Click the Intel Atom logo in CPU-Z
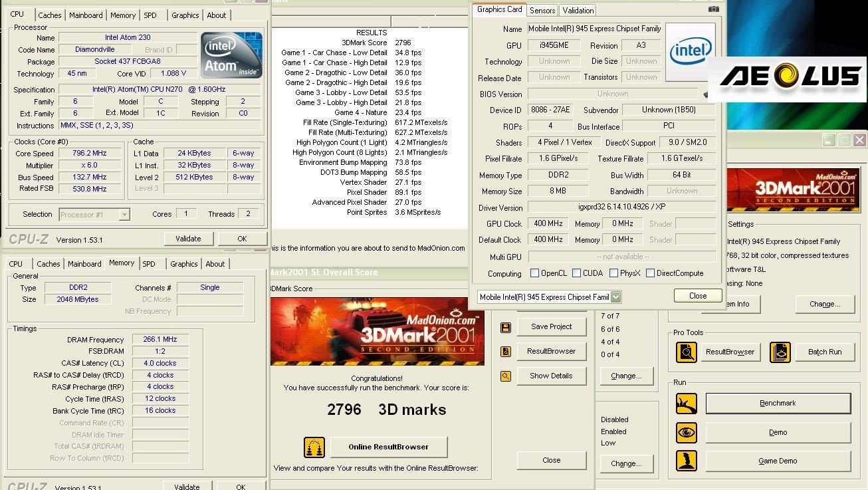 pos(232,55)
